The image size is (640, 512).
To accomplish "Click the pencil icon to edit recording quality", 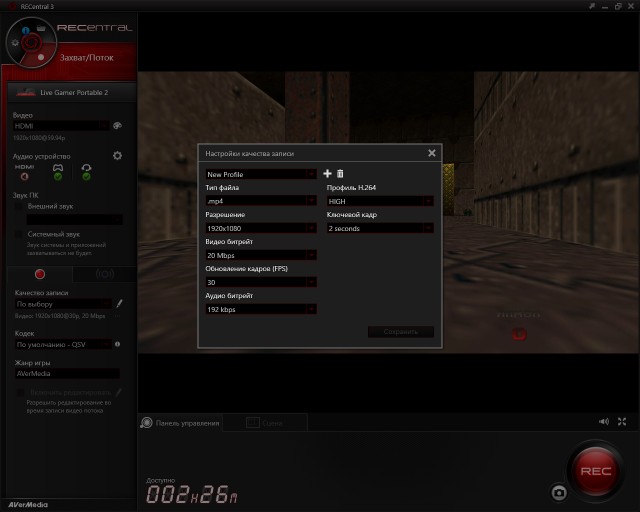I will (119, 303).
